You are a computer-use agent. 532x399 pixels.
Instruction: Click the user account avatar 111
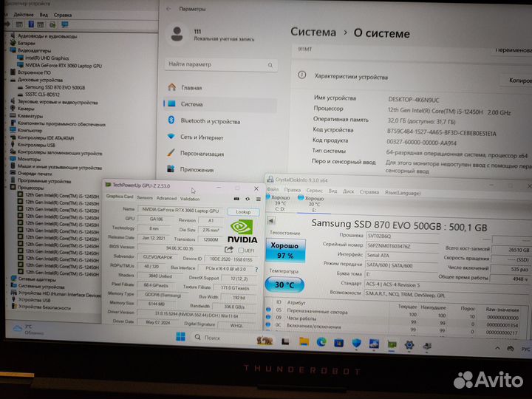click(x=177, y=34)
